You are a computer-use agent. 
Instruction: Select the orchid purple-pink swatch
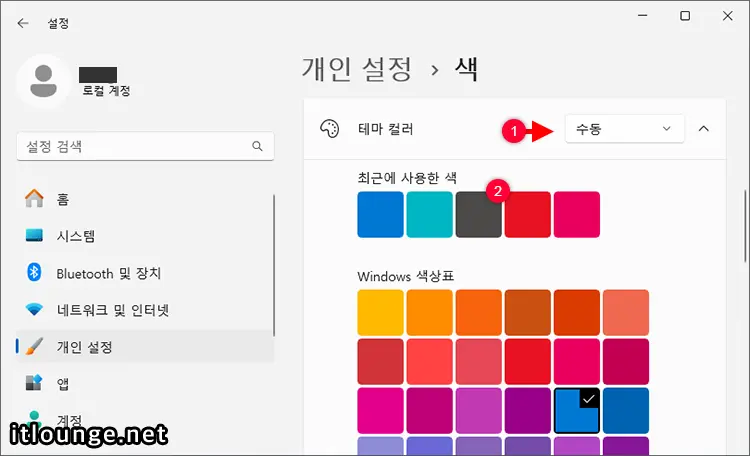click(x=478, y=411)
